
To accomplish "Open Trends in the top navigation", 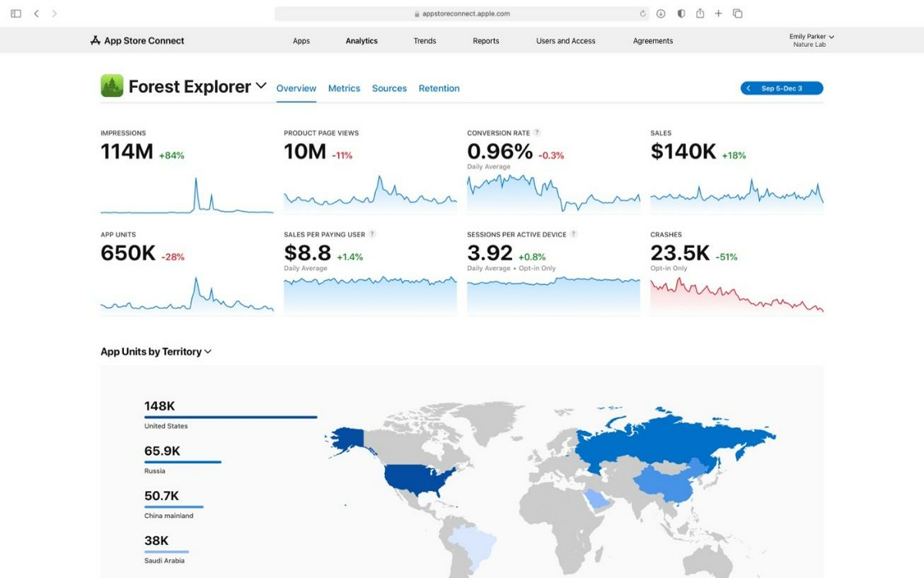I will (424, 41).
